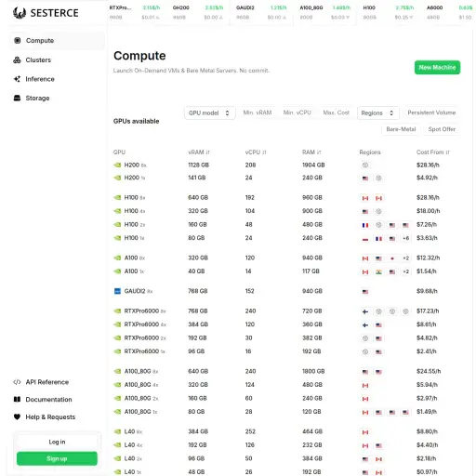476x476 pixels.
Task: Sort table by Cost From column
Action: tap(432, 152)
